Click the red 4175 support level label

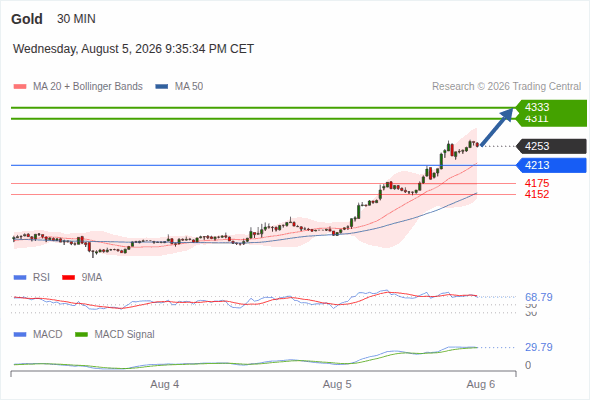537,184
